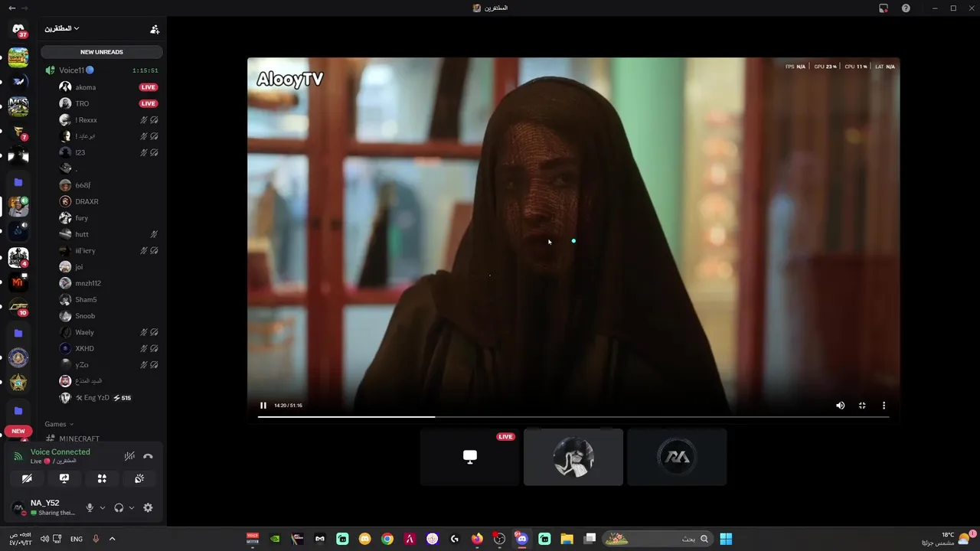980x551 pixels.
Task: Toggle the stream fullscreen view icon
Action: 862,406
